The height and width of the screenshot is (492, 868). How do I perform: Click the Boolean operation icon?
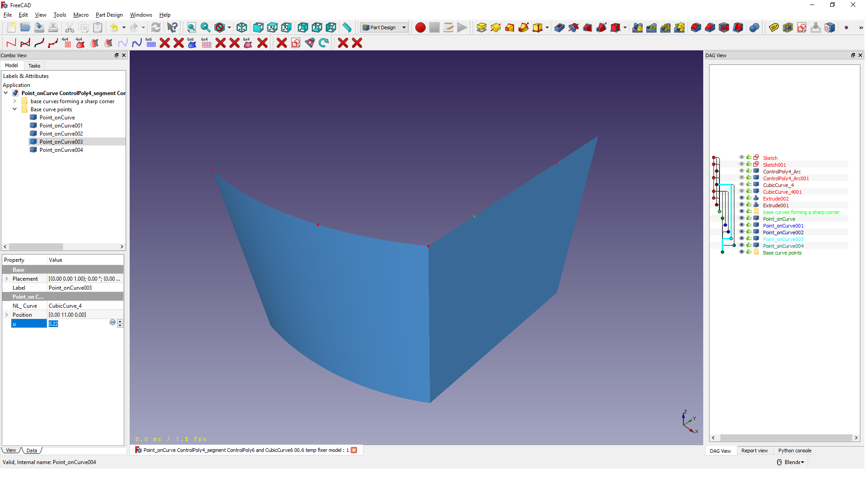click(754, 28)
